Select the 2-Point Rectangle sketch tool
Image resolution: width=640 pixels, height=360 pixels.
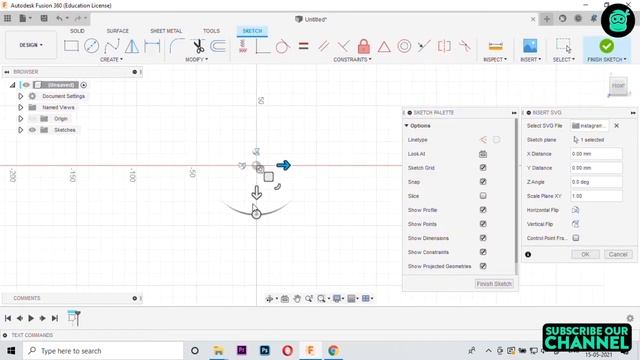[x=71, y=46]
